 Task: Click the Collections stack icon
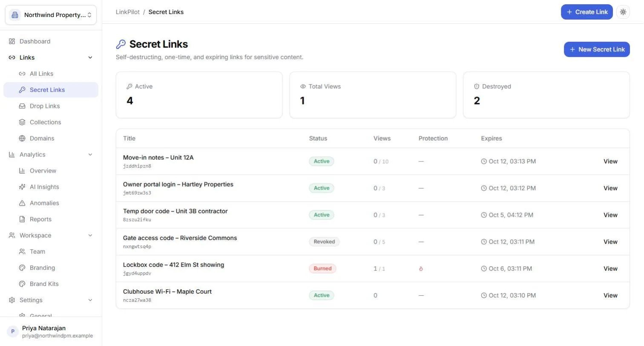tap(22, 122)
